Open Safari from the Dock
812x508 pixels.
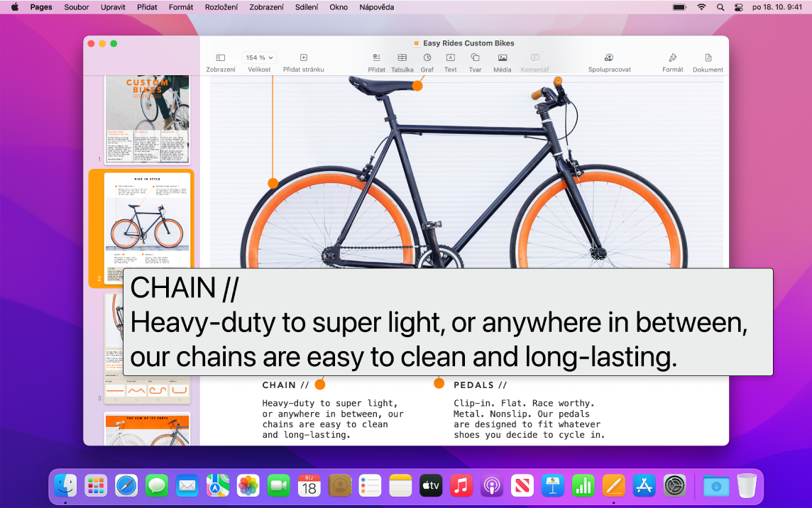coord(126,486)
